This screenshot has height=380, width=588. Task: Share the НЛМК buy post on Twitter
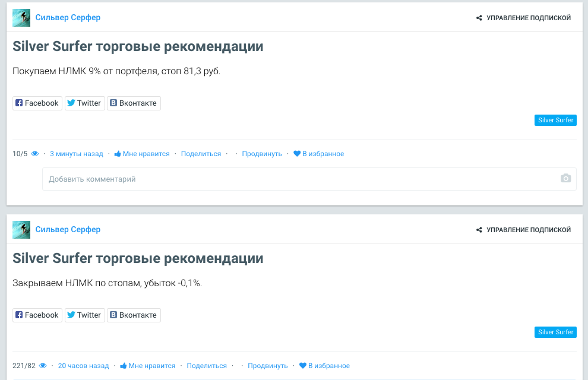(85, 103)
